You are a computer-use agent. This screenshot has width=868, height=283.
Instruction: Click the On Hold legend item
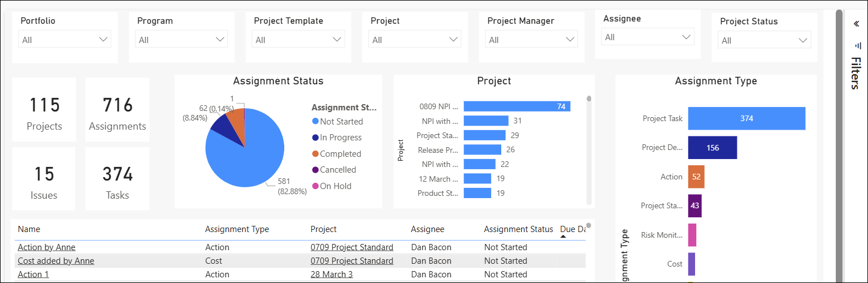[332, 186]
